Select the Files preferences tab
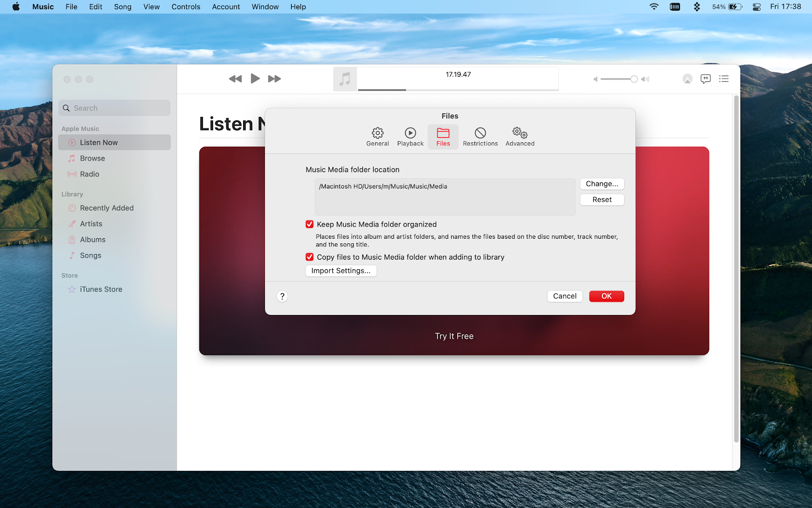 pos(443,137)
